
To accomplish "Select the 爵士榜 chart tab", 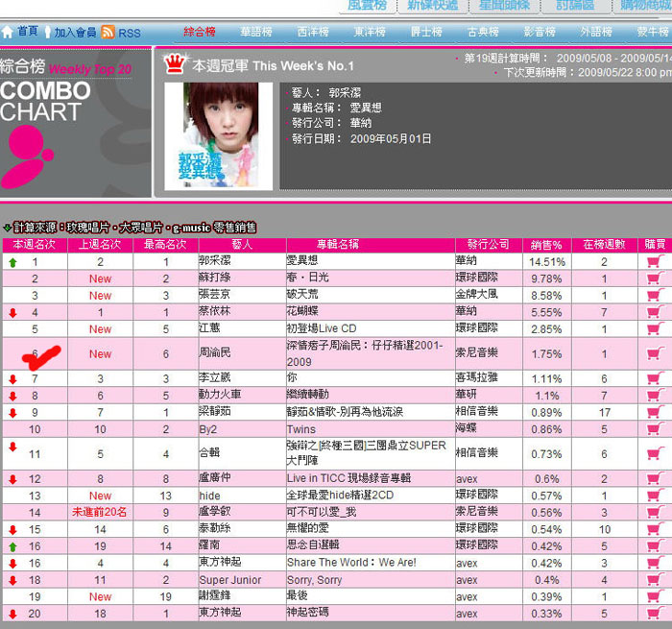I will pos(426,32).
